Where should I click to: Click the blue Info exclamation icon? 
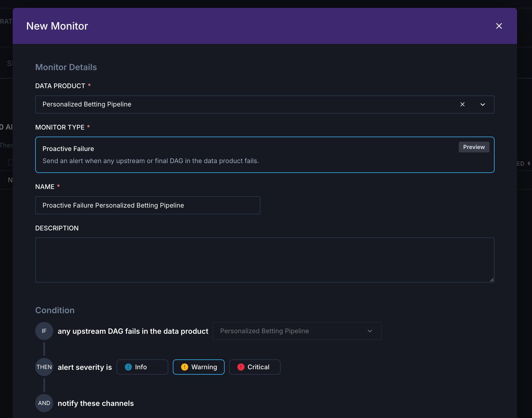click(x=128, y=367)
